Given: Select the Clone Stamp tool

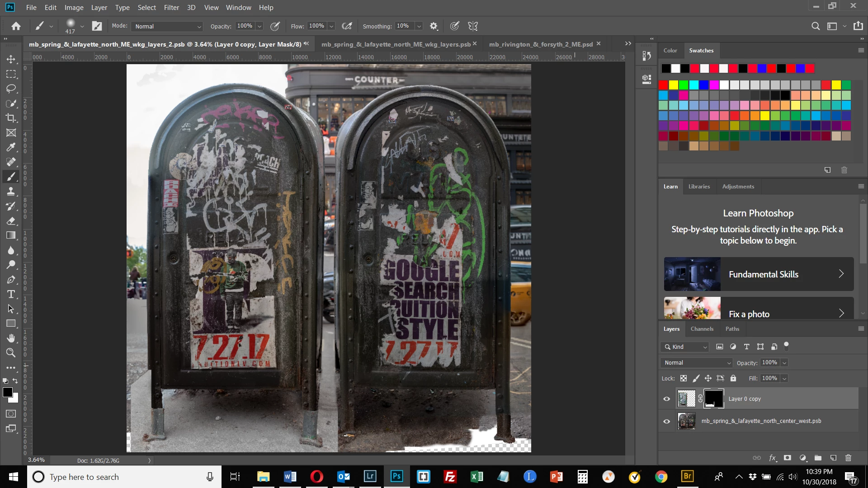Looking at the screenshot, I should [x=11, y=191].
